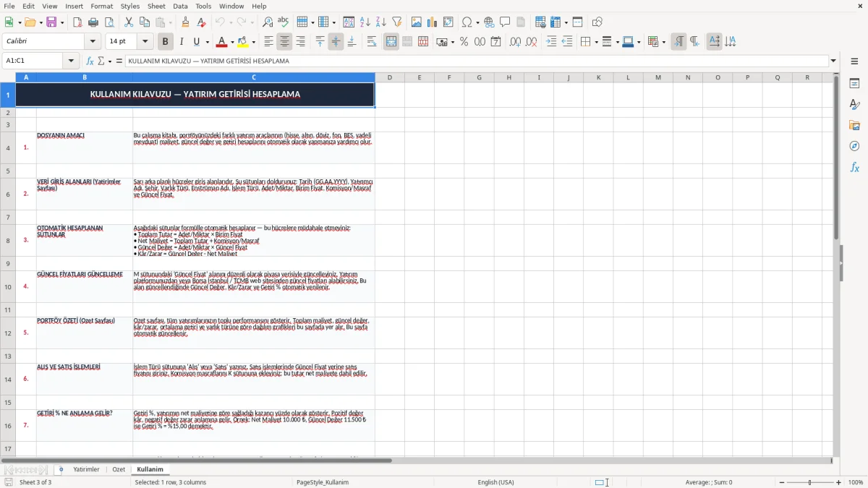Remove a decimal place
The width and height of the screenshot is (868, 488).
point(531,42)
